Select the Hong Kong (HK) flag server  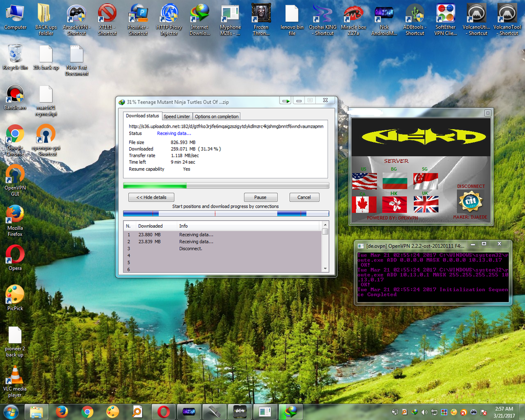click(395, 205)
